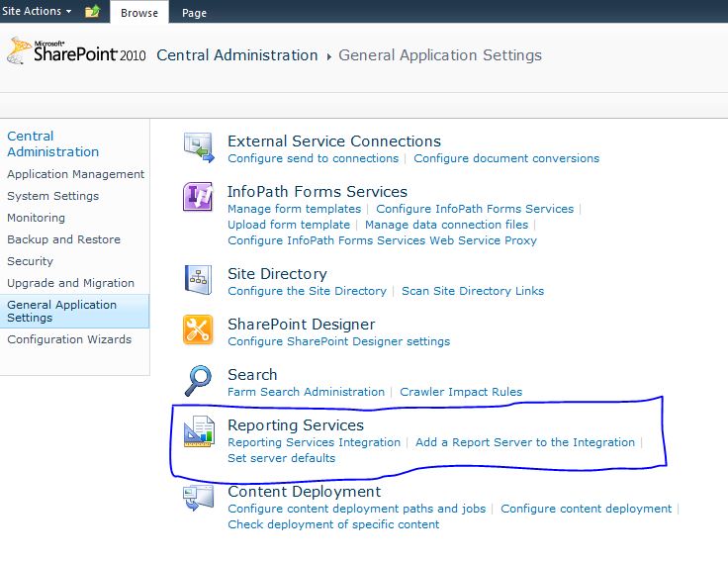The height and width of the screenshot is (562, 728).
Task: Click the Search section heading
Action: (252, 374)
